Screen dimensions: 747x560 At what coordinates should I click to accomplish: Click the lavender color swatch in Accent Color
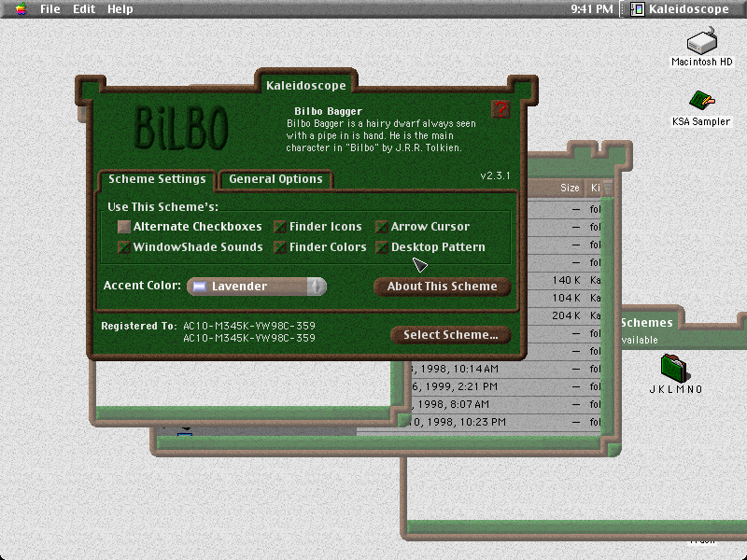coord(199,287)
